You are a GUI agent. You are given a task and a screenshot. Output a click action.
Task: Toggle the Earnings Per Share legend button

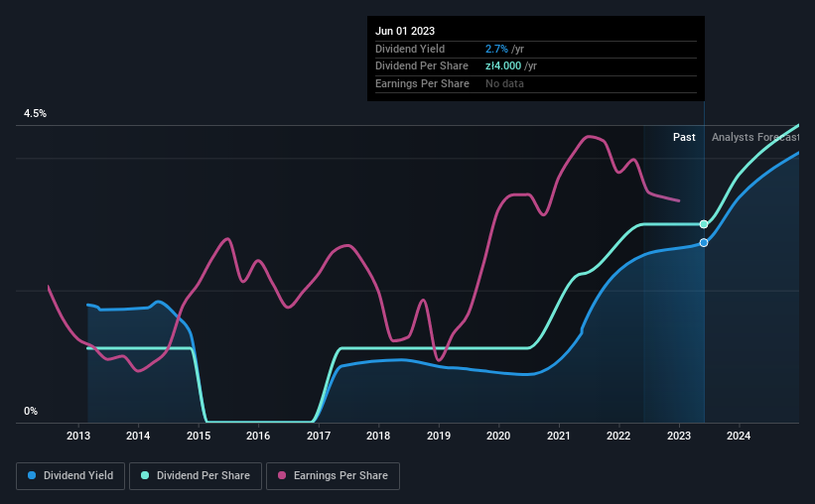pyautogui.click(x=333, y=476)
